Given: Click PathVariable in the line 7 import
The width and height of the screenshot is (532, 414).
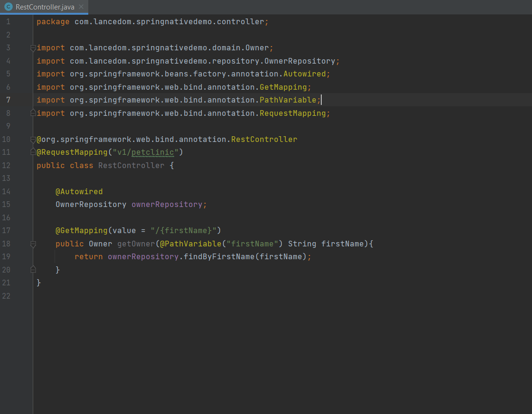Looking at the screenshot, I should tap(288, 100).
